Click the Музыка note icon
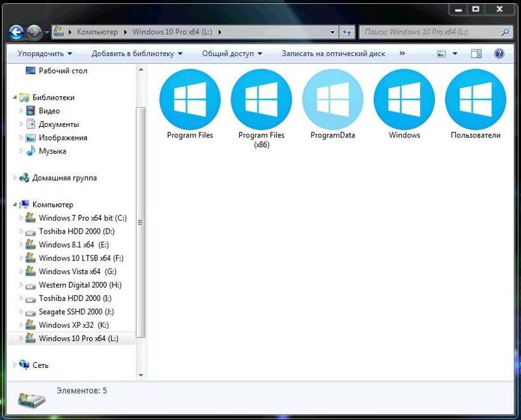This screenshot has height=420, width=521. click(x=31, y=151)
